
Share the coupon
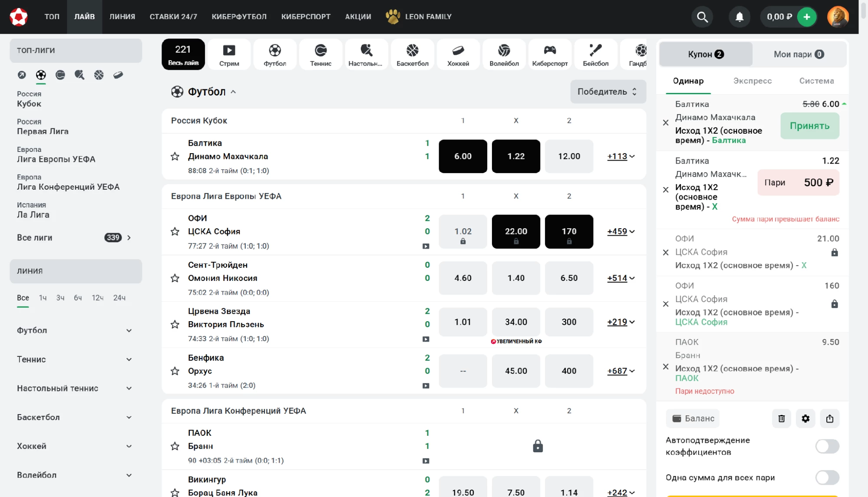(830, 418)
